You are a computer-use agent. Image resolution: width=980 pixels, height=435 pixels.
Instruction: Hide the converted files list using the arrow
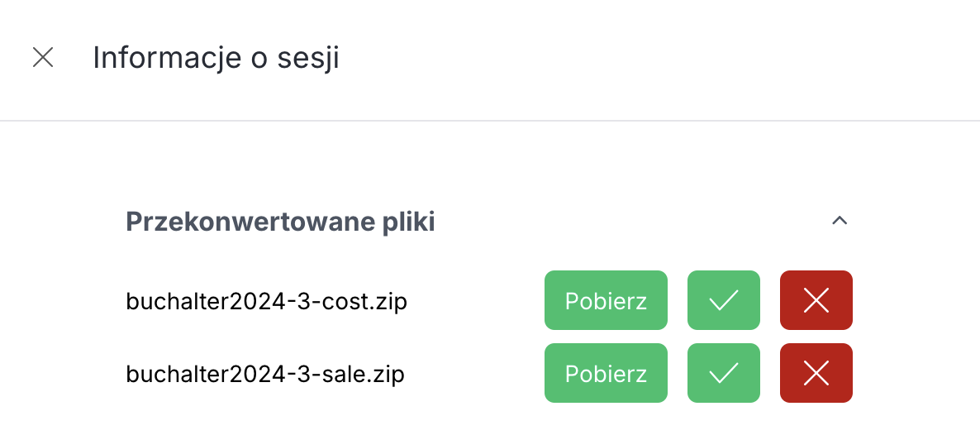[x=840, y=221]
